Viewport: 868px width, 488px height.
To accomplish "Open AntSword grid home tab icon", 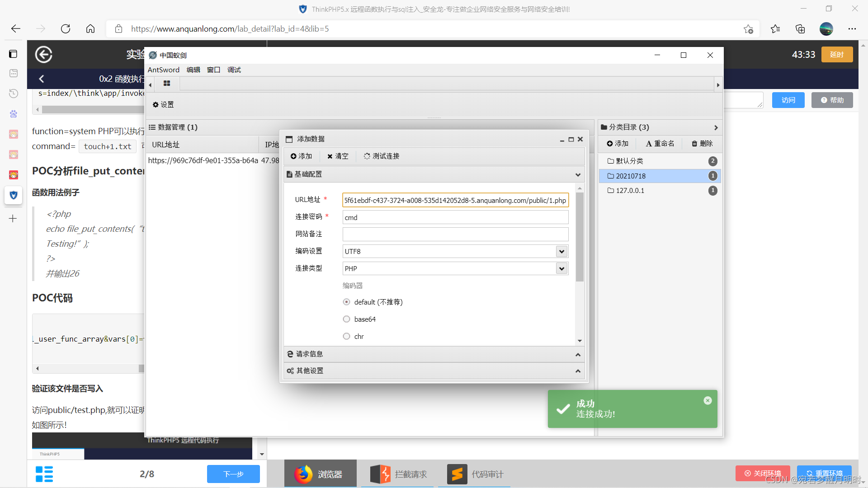I will click(167, 84).
